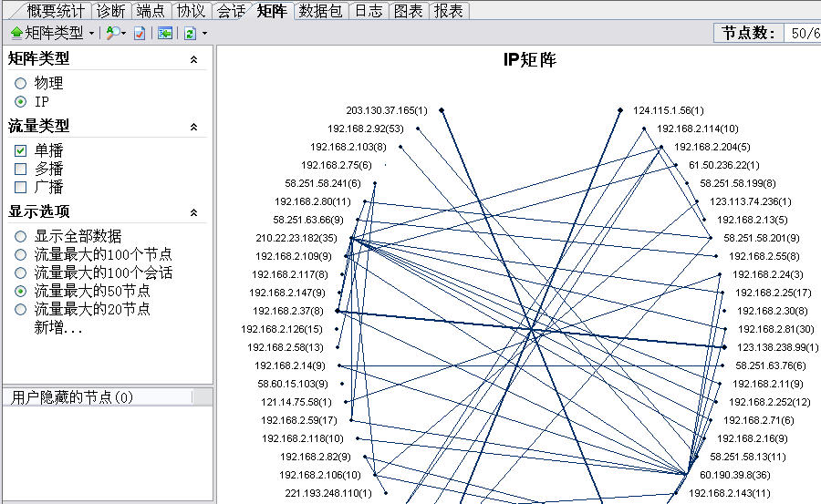Switch to the 诊断 tab
This screenshot has width=821, height=504.
coord(111,11)
